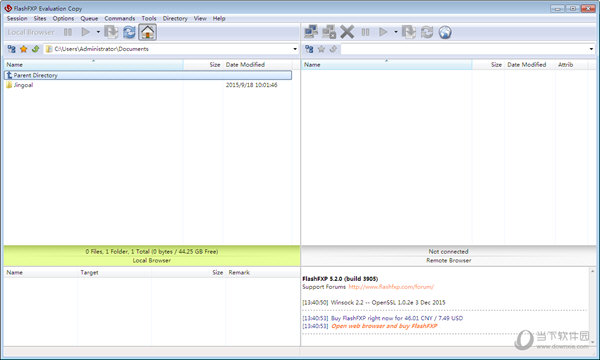The width and height of the screenshot is (600, 360).
Task: Click the remote favorites star icon
Action: [x=321, y=49]
